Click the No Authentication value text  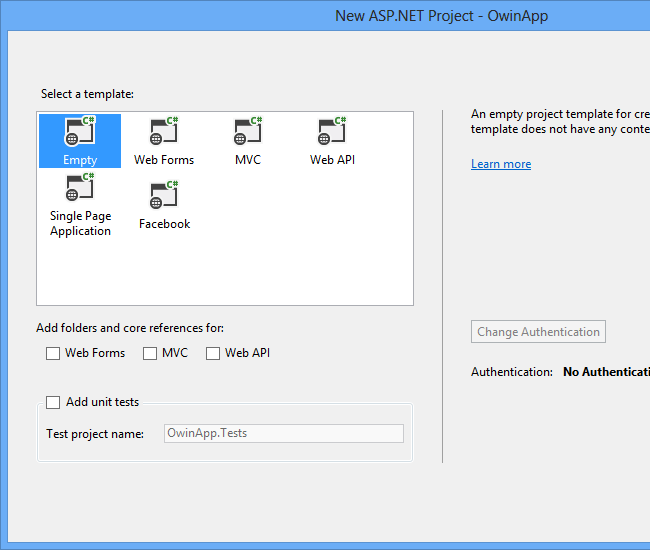pos(606,372)
